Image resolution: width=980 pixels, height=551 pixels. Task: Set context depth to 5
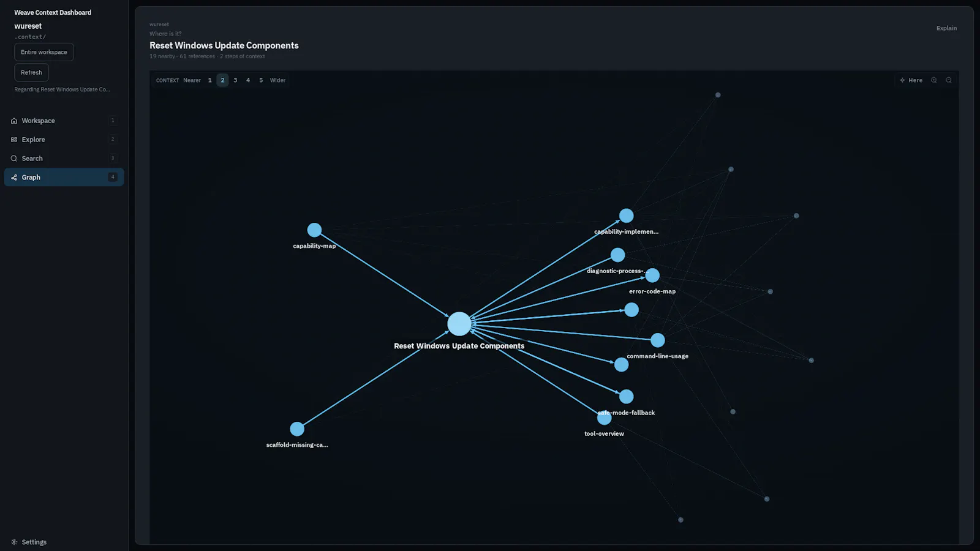261,80
